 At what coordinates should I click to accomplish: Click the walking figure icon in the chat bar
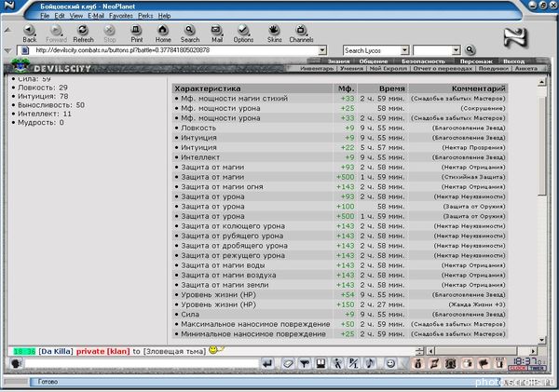337,363
